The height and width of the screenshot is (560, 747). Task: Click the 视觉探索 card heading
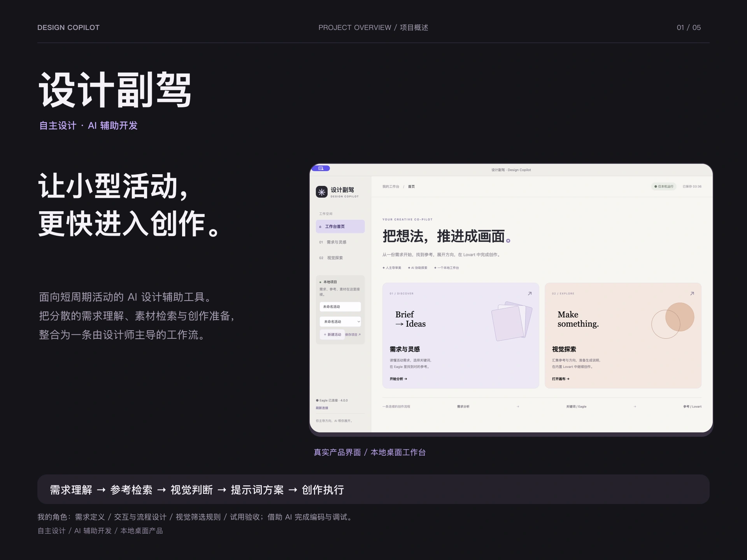coord(564,349)
